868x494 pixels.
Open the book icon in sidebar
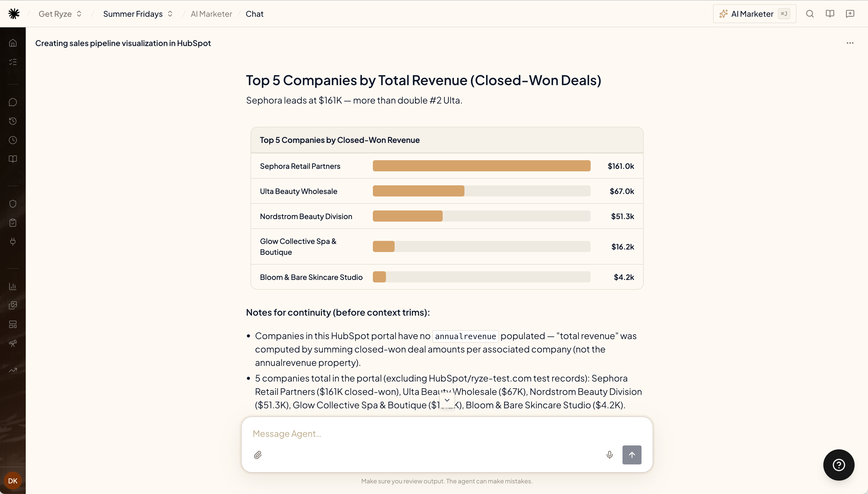[13, 159]
